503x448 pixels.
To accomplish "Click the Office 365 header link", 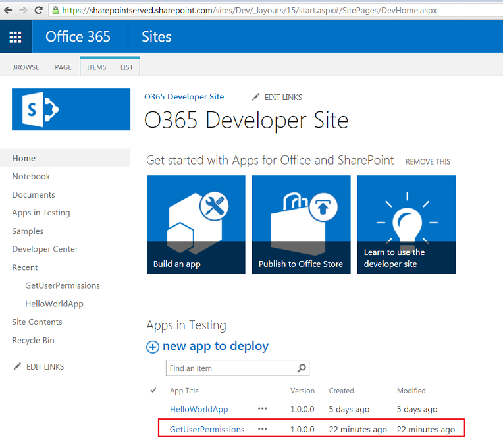I will click(78, 37).
